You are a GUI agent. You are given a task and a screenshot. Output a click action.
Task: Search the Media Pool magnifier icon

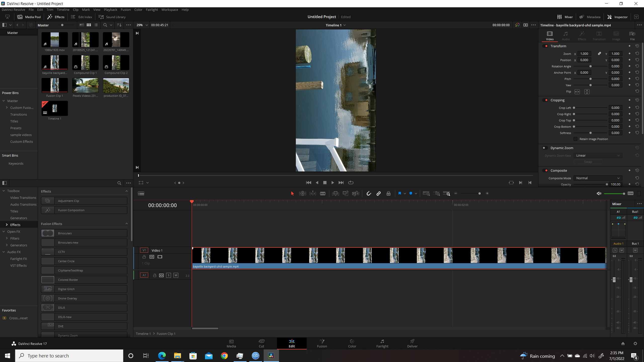click(105, 25)
